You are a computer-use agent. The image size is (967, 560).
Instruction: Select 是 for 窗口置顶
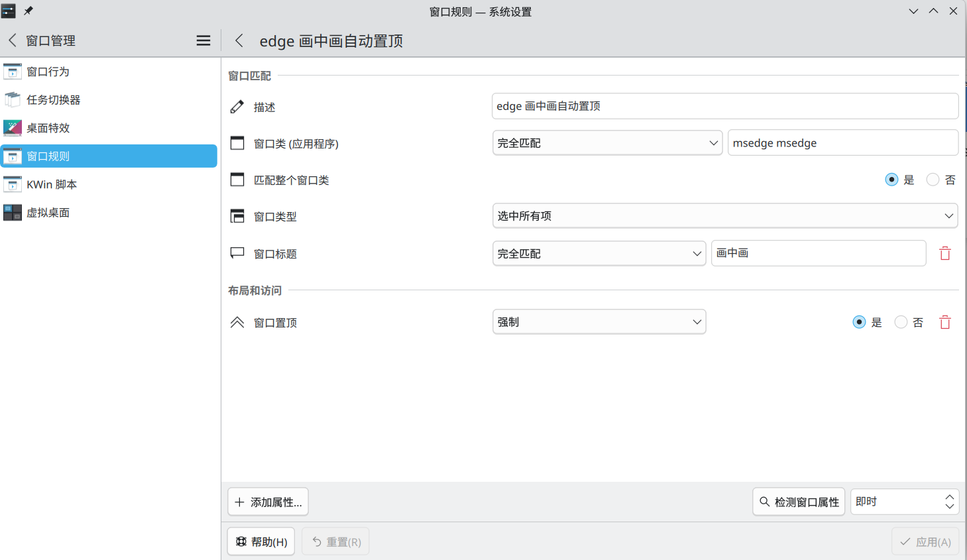coord(860,322)
